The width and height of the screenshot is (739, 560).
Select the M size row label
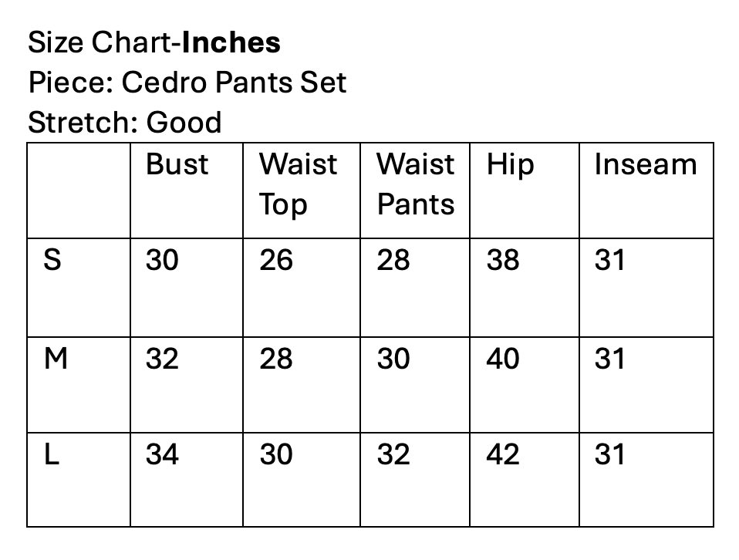(56, 359)
